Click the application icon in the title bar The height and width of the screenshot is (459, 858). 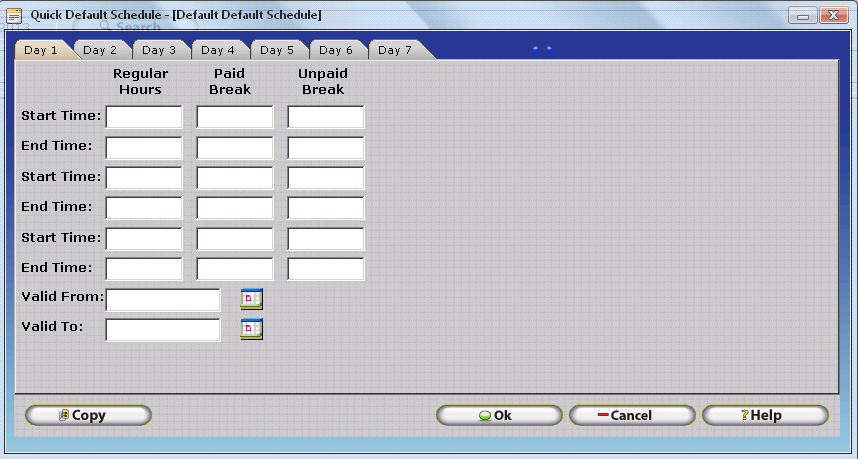(x=15, y=15)
